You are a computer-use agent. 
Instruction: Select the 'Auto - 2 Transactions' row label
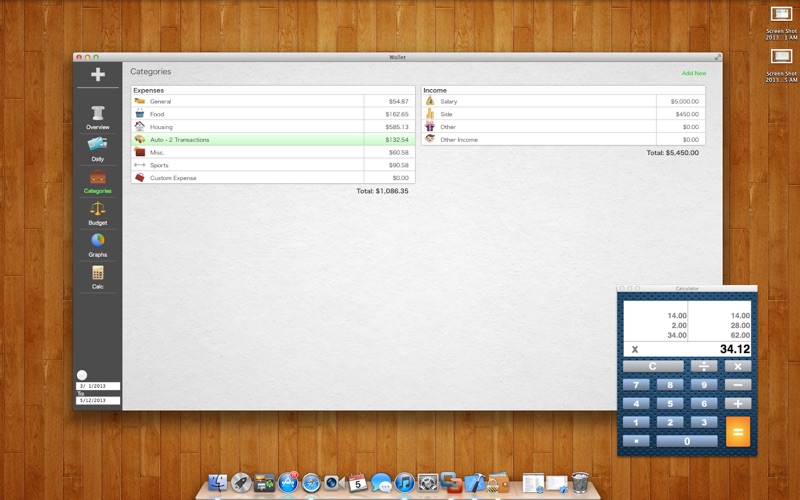pos(180,140)
